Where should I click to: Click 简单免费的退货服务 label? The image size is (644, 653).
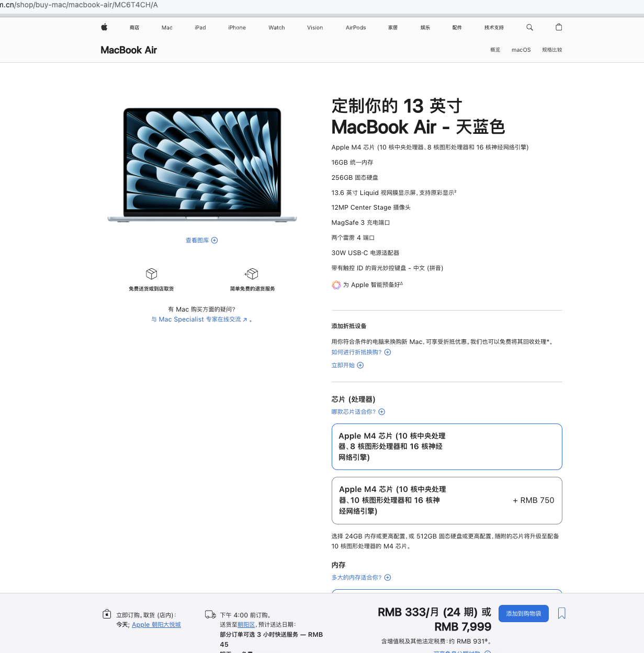(x=252, y=289)
